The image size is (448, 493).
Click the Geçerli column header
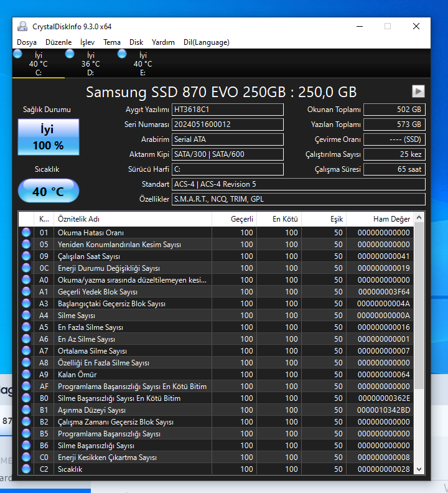coord(234,219)
